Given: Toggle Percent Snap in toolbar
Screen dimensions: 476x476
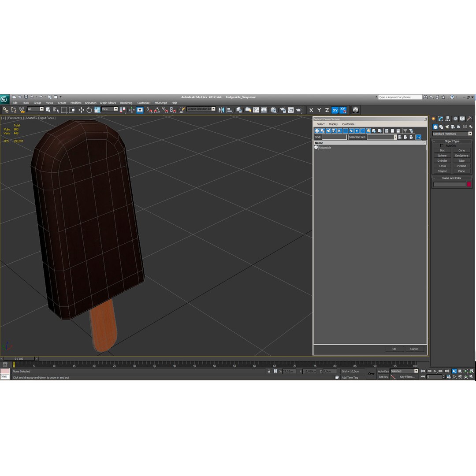Looking at the screenshot, I should point(165,110).
